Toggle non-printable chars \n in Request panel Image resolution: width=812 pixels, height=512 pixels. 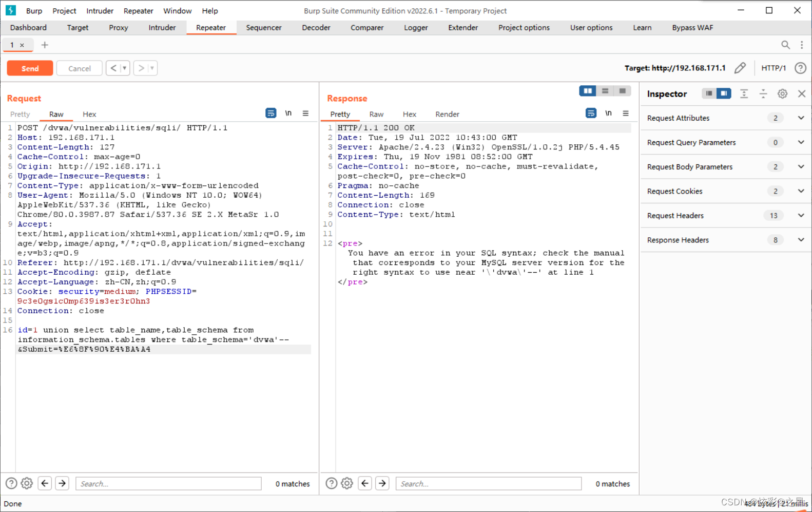pyautogui.click(x=288, y=113)
